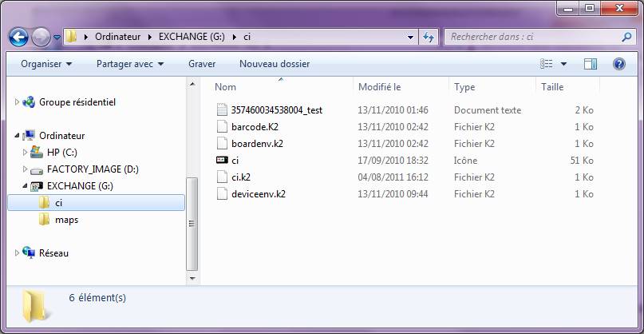Click the magnifying glass search icon

coord(626,37)
